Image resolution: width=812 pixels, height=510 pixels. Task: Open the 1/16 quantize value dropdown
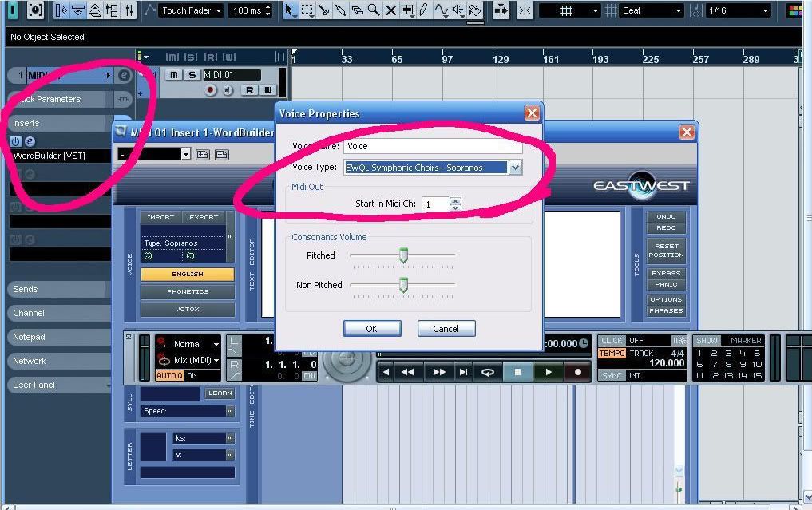(x=738, y=10)
